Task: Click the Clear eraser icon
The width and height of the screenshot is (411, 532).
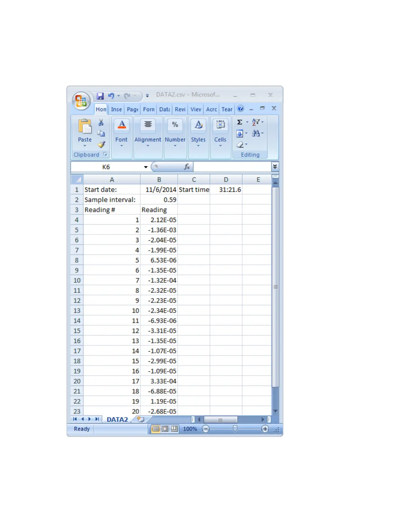Action: (x=240, y=145)
